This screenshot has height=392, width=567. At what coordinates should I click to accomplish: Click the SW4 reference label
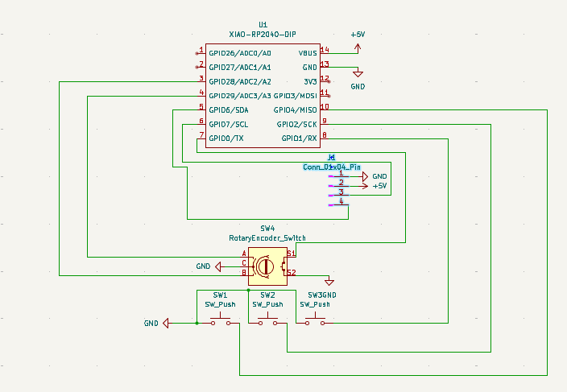click(x=267, y=229)
